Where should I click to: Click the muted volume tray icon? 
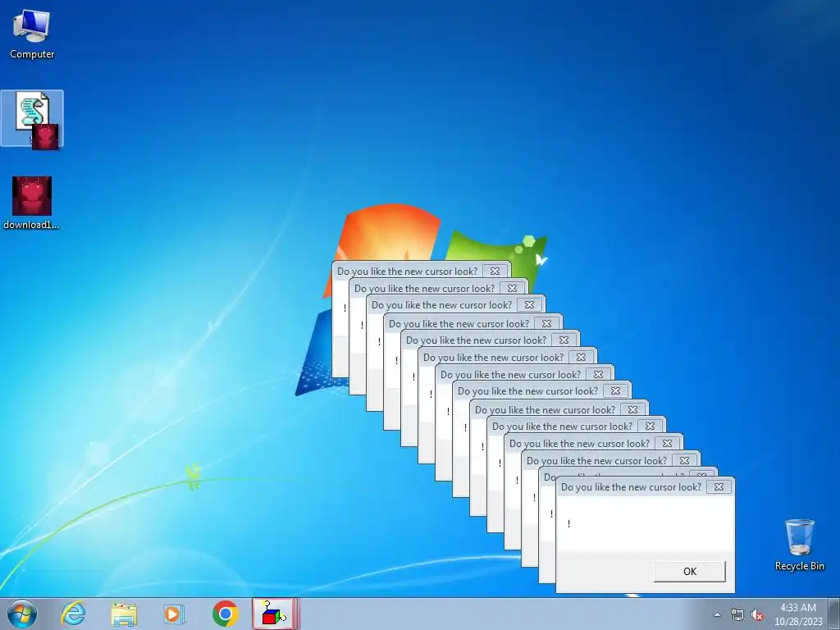pos(757,614)
